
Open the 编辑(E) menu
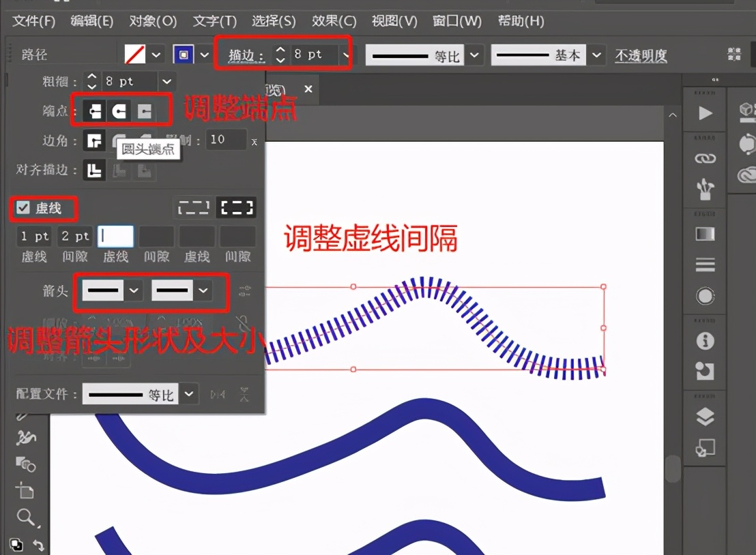tap(91, 21)
